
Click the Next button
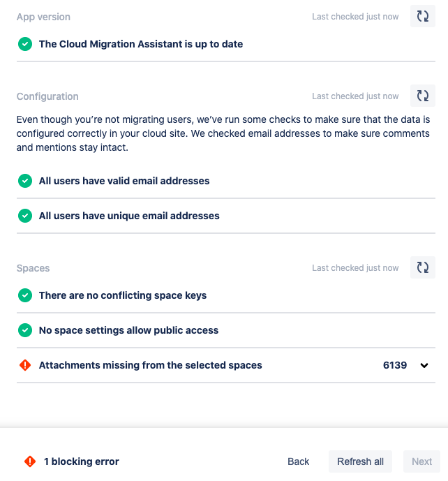pos(421,461)
